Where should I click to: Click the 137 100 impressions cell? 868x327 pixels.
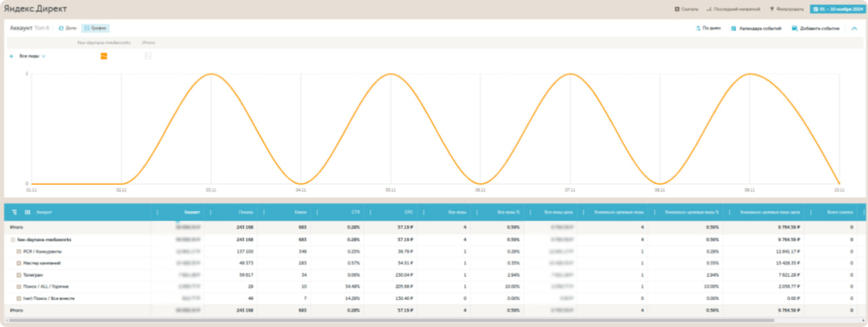click(x=245, y=252)
